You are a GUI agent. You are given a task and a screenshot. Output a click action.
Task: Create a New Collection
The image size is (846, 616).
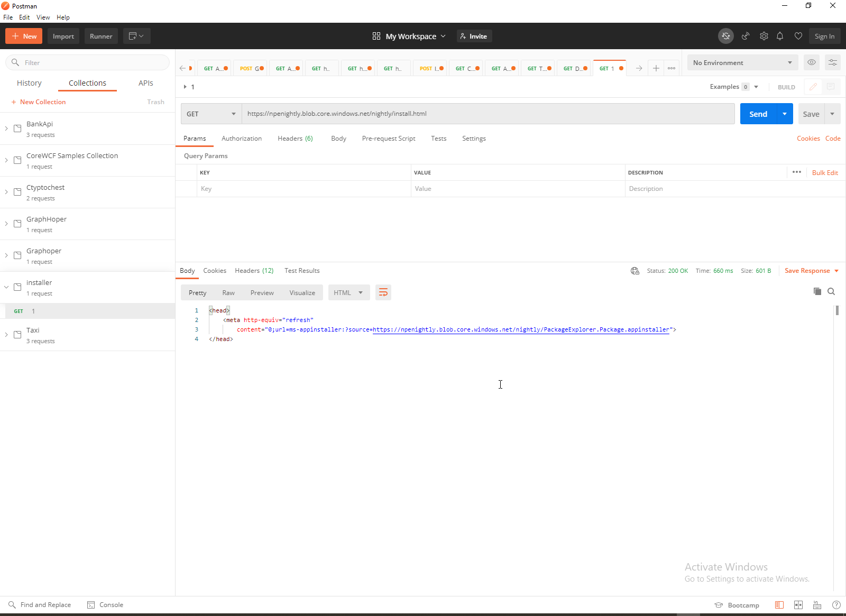pos(39,102)
